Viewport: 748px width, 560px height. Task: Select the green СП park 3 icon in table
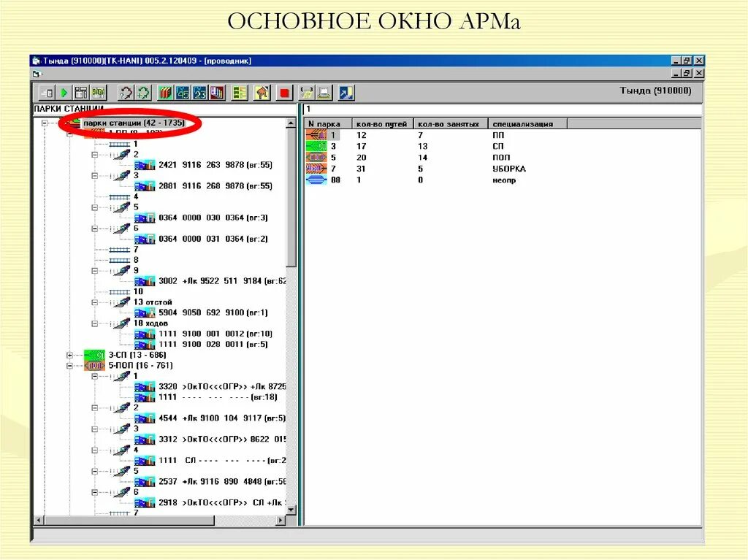point(316,146)
